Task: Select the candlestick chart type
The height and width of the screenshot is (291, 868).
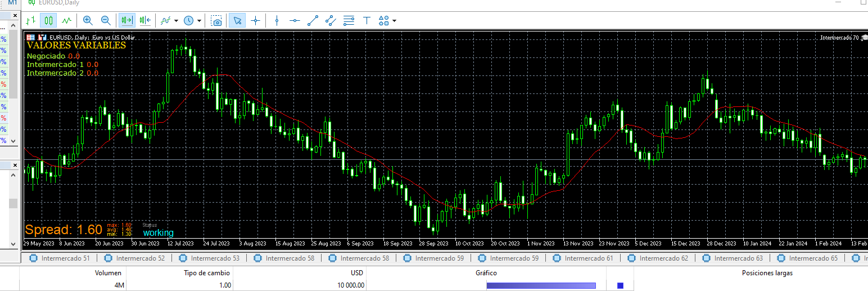Action: [x=48, y=21]
